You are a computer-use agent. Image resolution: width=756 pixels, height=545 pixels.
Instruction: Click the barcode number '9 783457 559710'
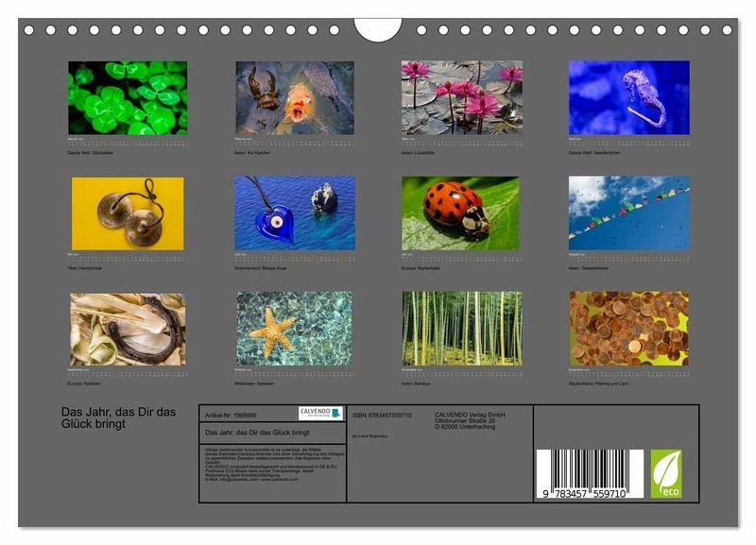pyautogui.click(x=584, y=494)
